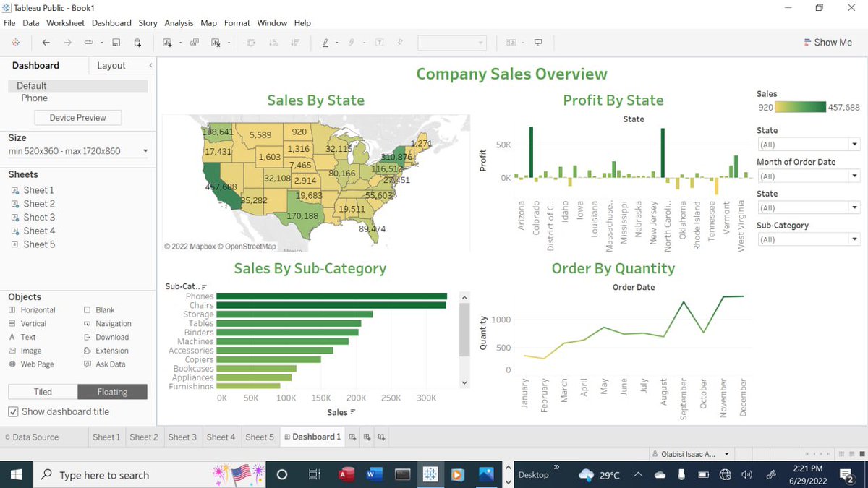This screenshot has height=488, width=868.
Task: Switch to Floating layout mode
Action: pos(112,392)
